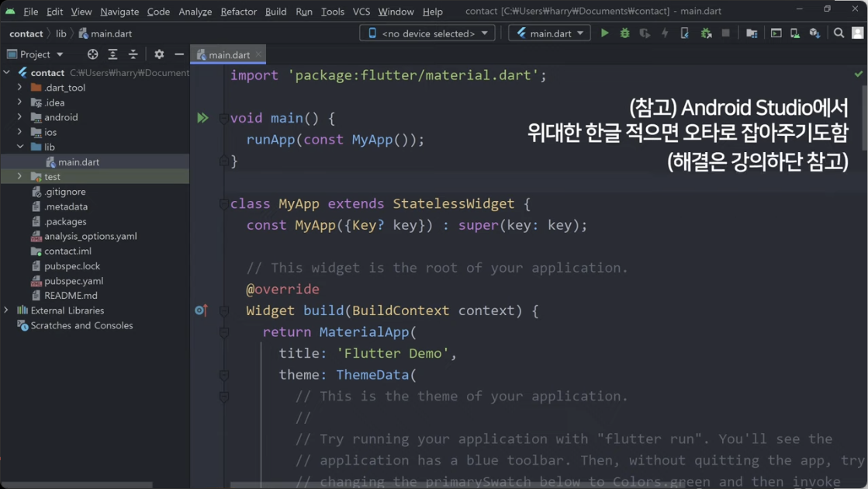Click main.dart breadcrumb in navigation bar
This screenshot has width=868, height=489.
point(105,34)
